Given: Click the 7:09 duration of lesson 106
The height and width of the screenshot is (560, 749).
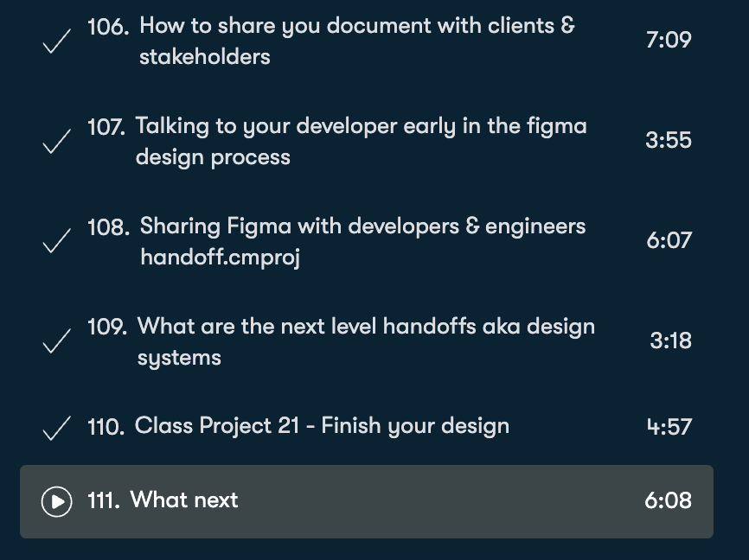Looking at the screenshot, I should [x=669, y=40].
